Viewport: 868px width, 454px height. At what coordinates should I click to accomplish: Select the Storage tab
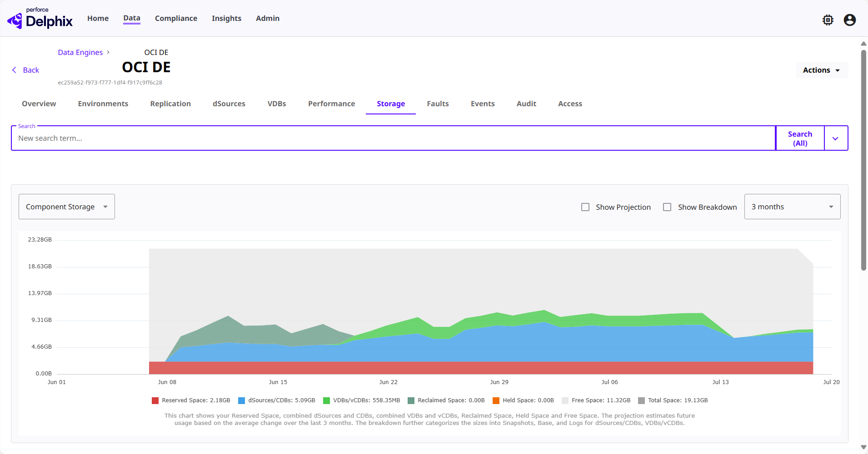click(391, 104)
